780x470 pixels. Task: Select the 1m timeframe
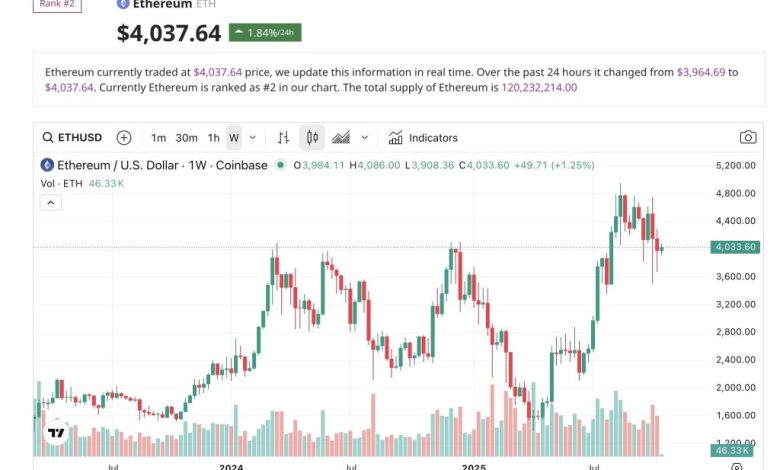point(158,137)
